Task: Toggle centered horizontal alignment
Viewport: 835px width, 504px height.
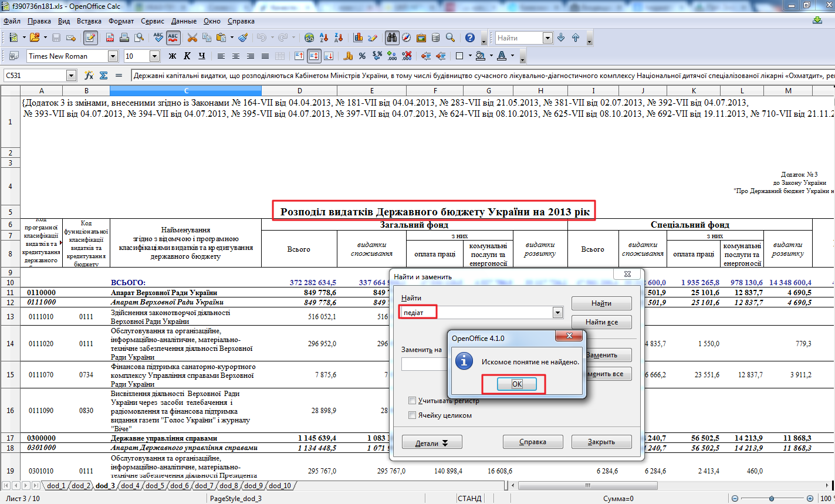Action: click(x=236, y=56)
